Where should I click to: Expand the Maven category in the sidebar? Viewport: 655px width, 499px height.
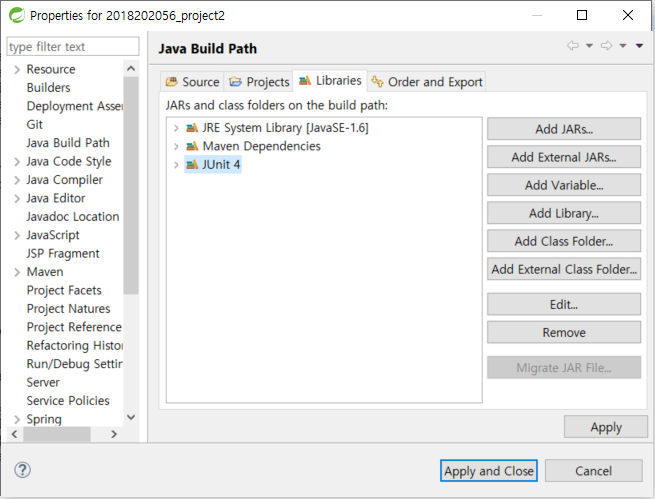tap(17, 272)
